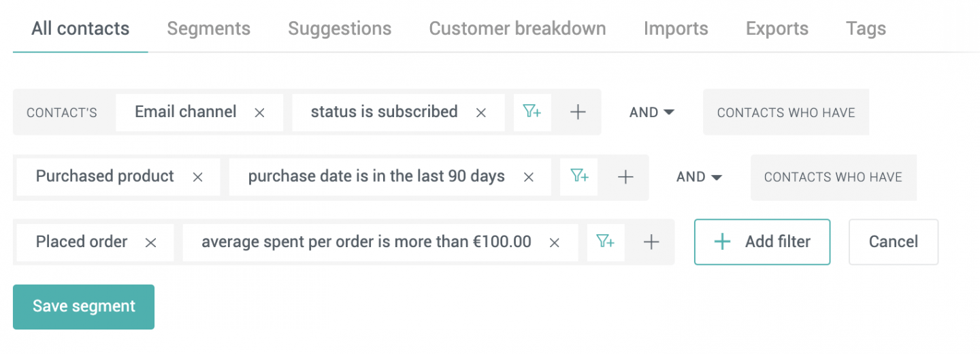Screen dimensions: 980x354
Task: Open the first AND operator dropdown
Action: click(x=652, y=112)
